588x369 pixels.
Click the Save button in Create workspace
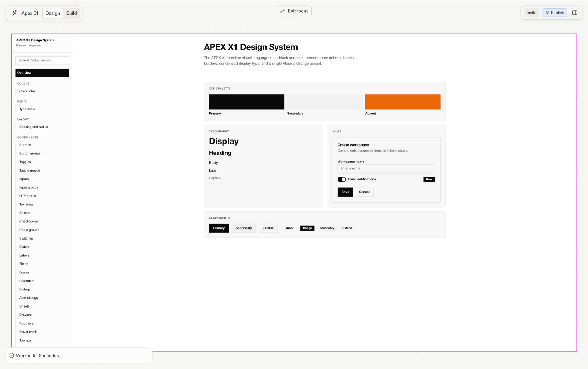point(345,192)
